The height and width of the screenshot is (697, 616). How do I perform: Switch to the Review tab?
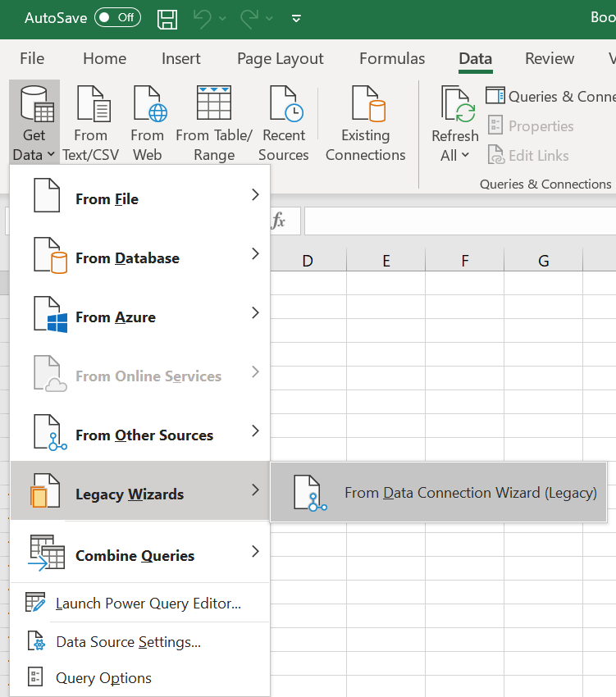tap(550, 58)
